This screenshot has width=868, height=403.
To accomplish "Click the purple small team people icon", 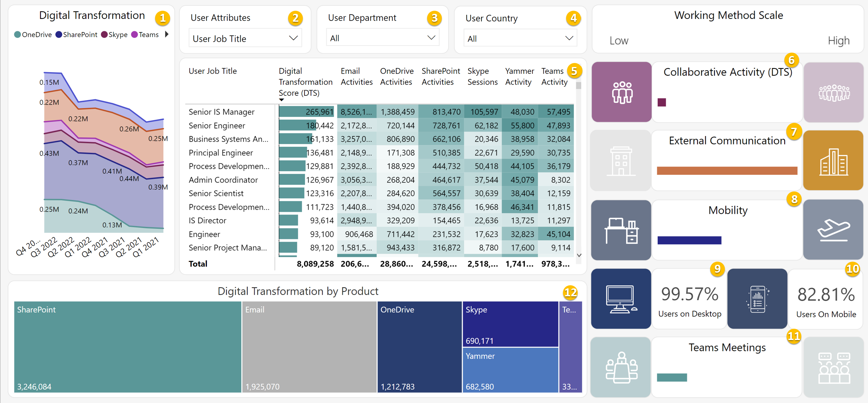I will (622, 92).
